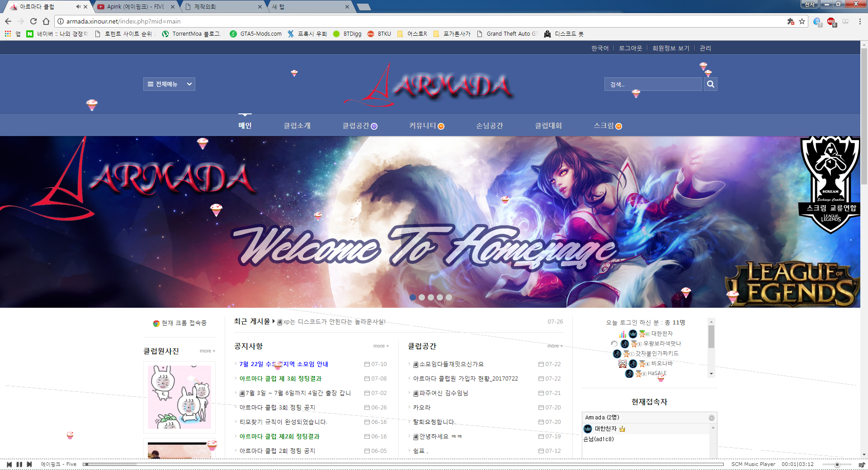
Task: Pause the currently playing song
Action: click(x=19, y=464)
